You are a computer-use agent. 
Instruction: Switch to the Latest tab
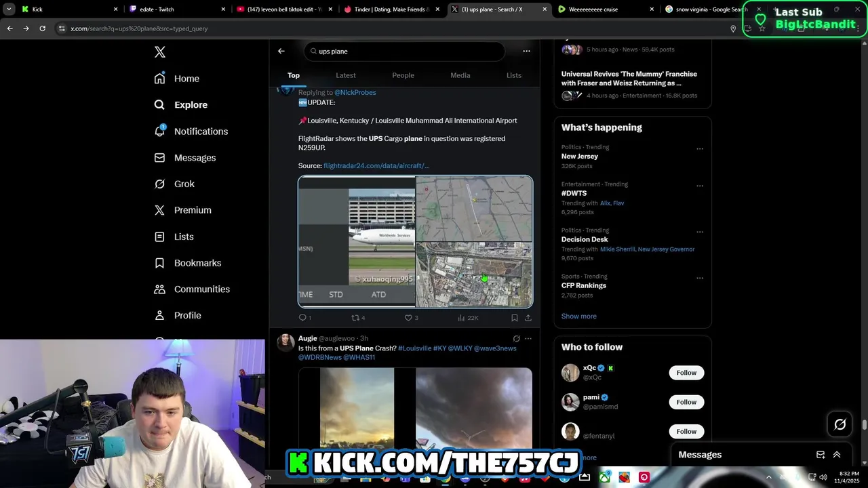(346, 75)
